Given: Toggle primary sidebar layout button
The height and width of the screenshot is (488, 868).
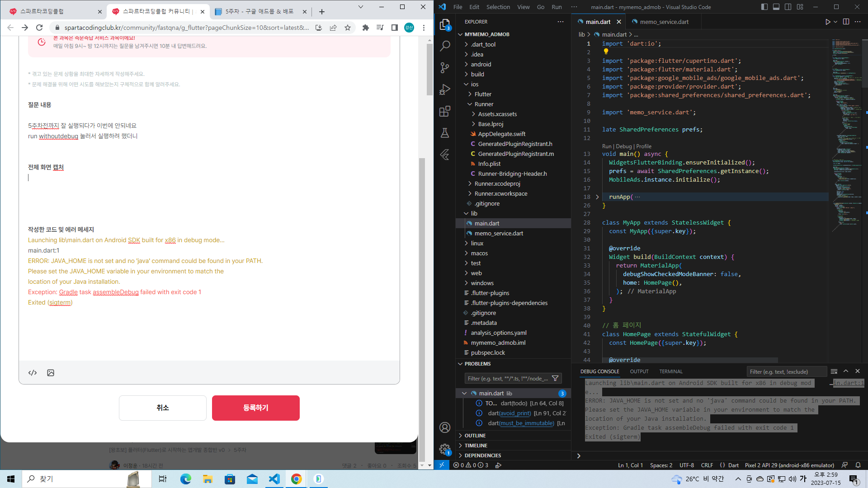Looking at the screenshot, I should click(764, 7).
